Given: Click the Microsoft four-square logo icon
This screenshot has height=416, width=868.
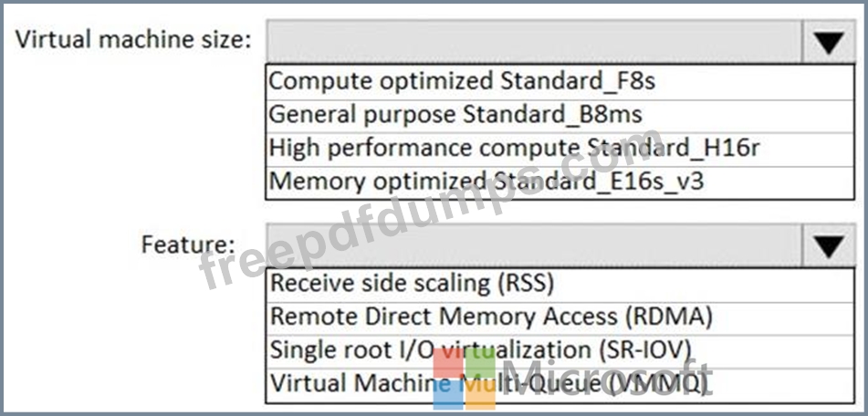Looking at the screenshot, I should [464, 379].
